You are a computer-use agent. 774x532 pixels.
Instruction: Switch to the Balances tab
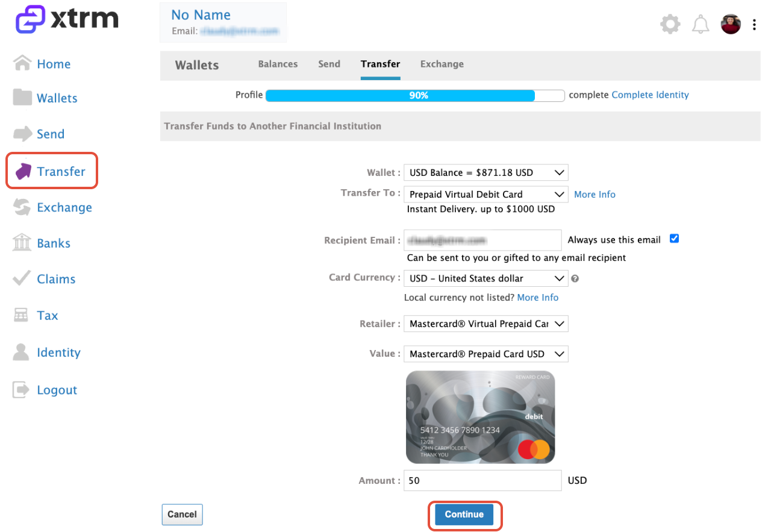coord(278,64)
